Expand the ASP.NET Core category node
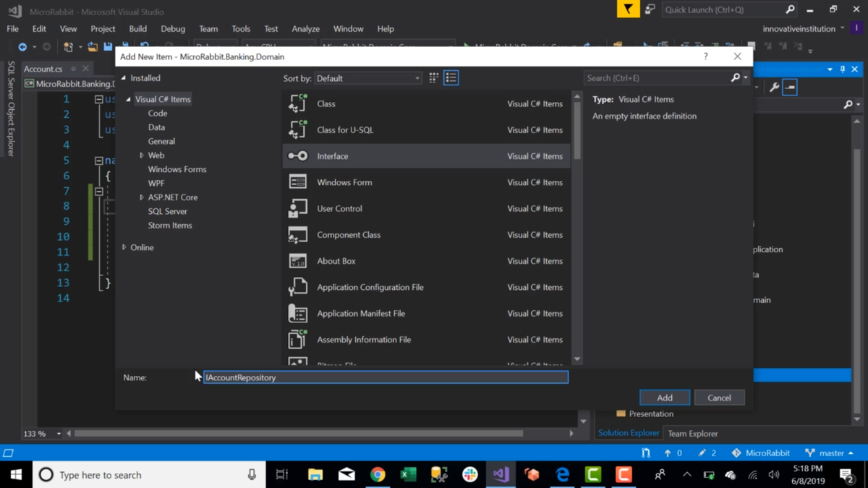The height and width of the screenshot is (488, 868). coord(142,197)
